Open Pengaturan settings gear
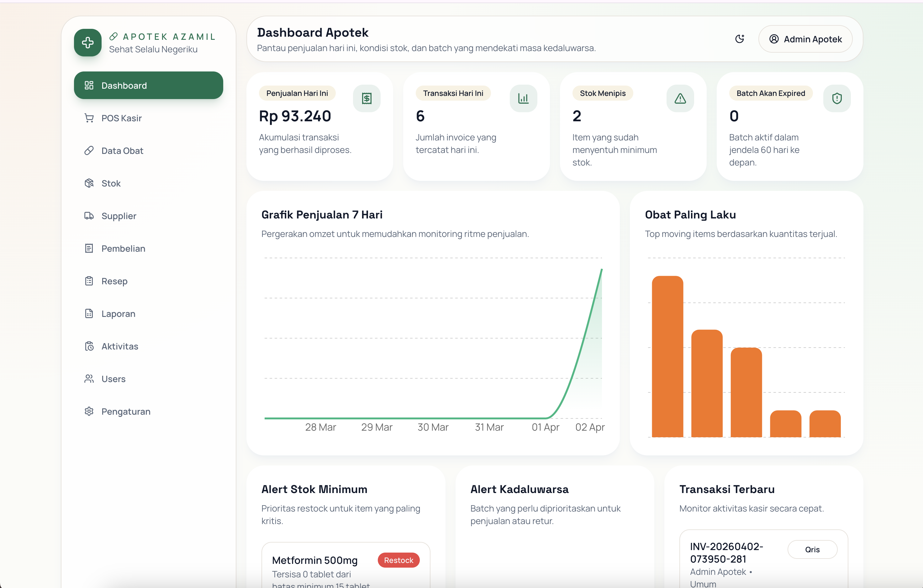The height and width of the screenshot is (588, 923). pyautogui.click(x=125, y=411)
